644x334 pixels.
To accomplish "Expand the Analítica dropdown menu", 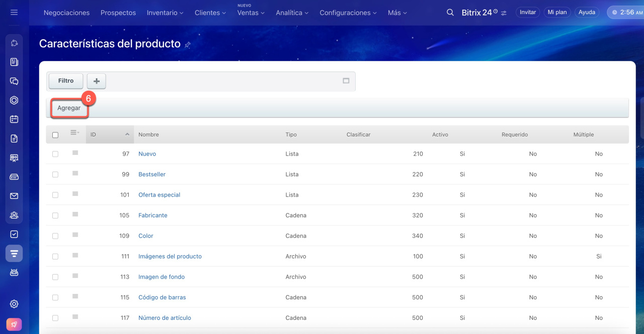I will tap(292, 13).
